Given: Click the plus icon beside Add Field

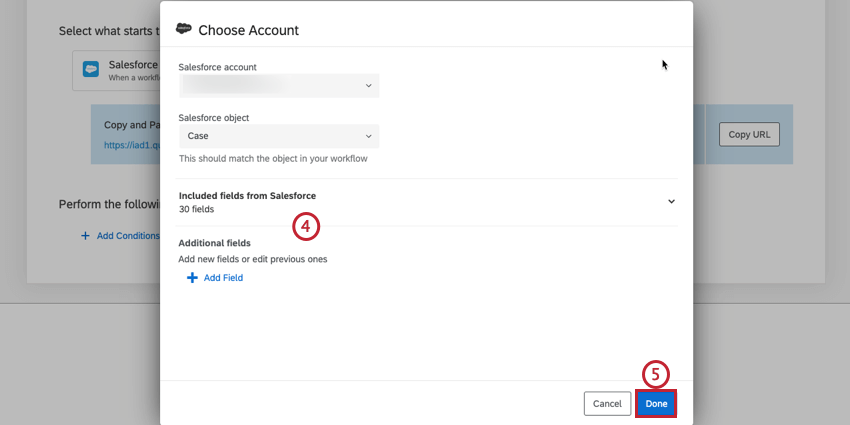Looking at the screenshot, I should pos(192,278).
